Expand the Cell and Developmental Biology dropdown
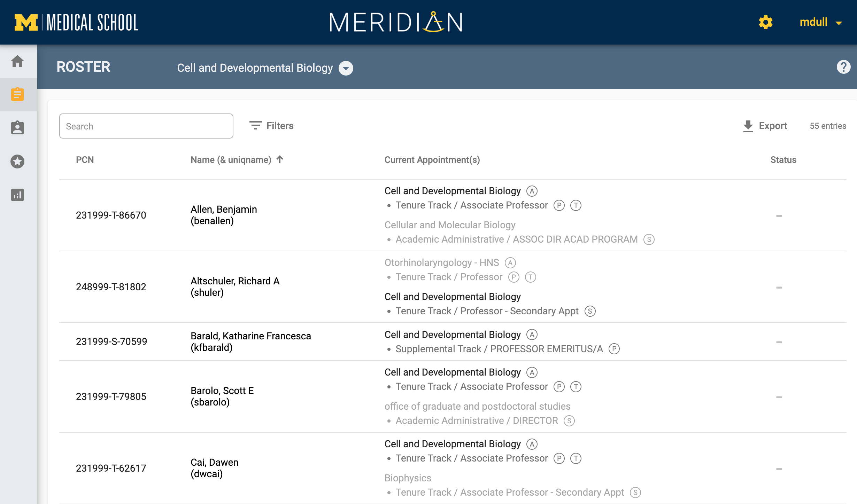Viewport: 857px width, 504px height. tap(346, 68)
